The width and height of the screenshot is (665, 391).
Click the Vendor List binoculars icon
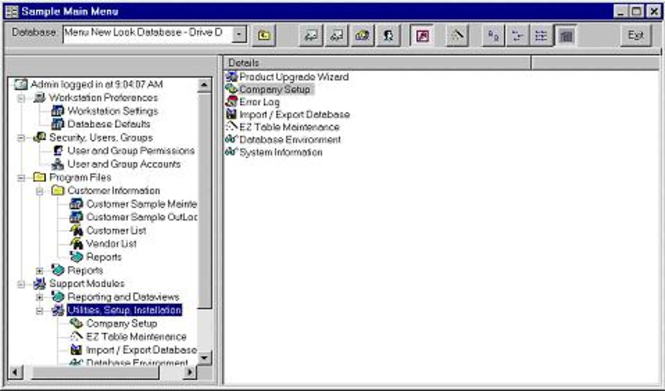[76, 243]
